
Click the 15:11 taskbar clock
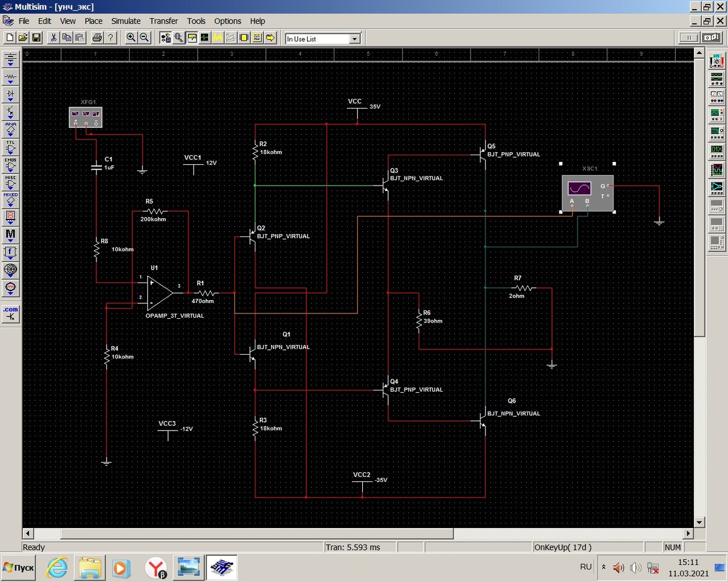(688, 563)
